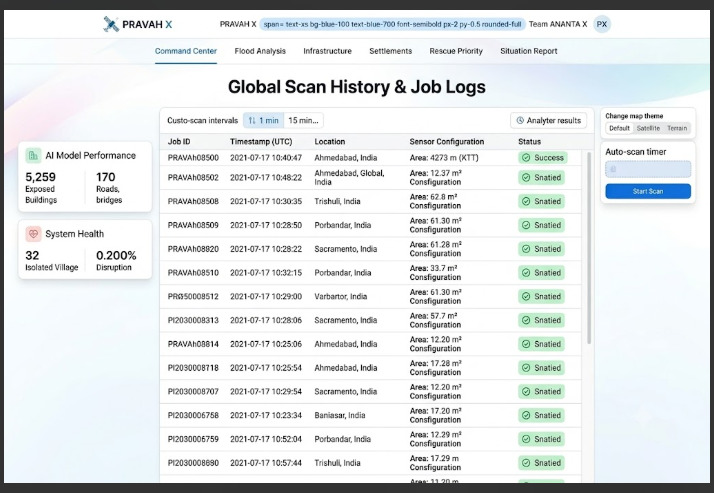Click the check icon in PRAVAh08814 status

point(526,344)
